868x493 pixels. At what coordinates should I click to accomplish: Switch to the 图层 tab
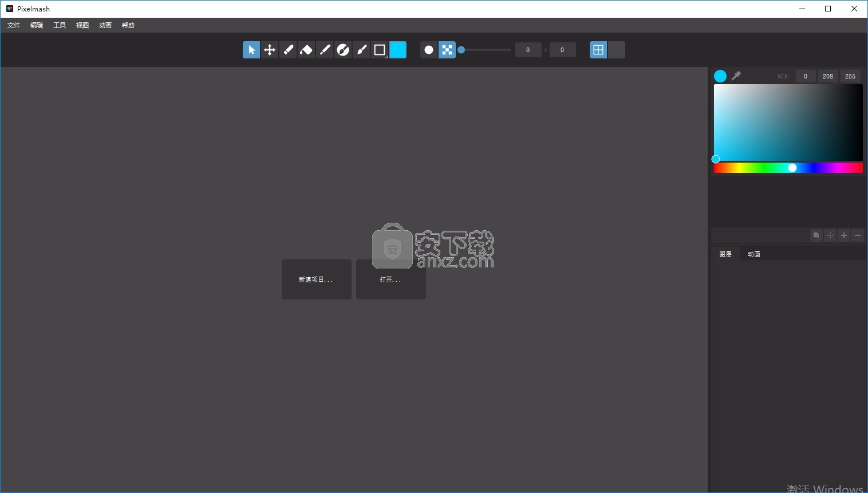tap(725, 254)
